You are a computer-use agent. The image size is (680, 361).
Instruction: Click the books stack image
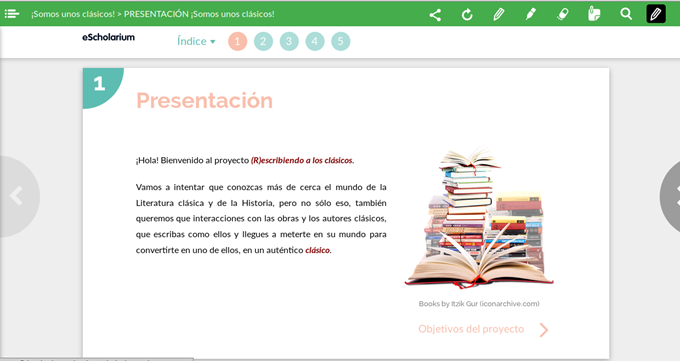point(479,217)
